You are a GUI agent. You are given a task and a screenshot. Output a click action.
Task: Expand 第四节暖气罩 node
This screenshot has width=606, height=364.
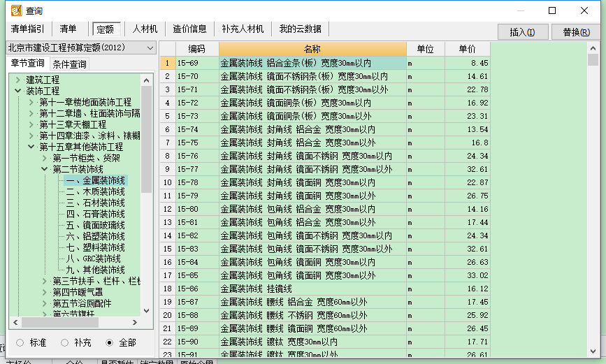45,293
